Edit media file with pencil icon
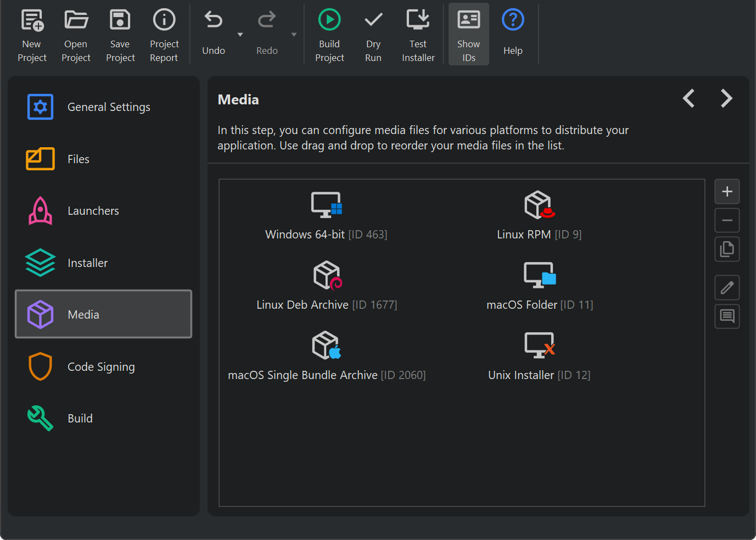The image size is (756, 540). 727,288
